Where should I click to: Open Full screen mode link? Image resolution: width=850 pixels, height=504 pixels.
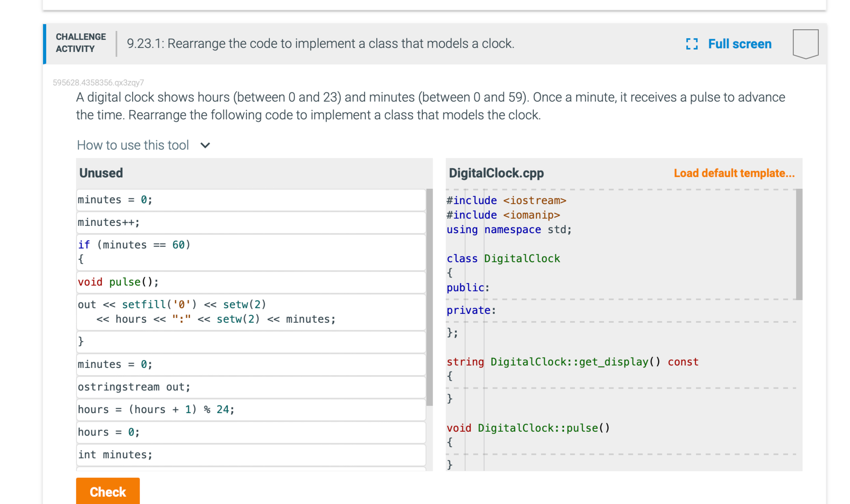coord(740,44)
